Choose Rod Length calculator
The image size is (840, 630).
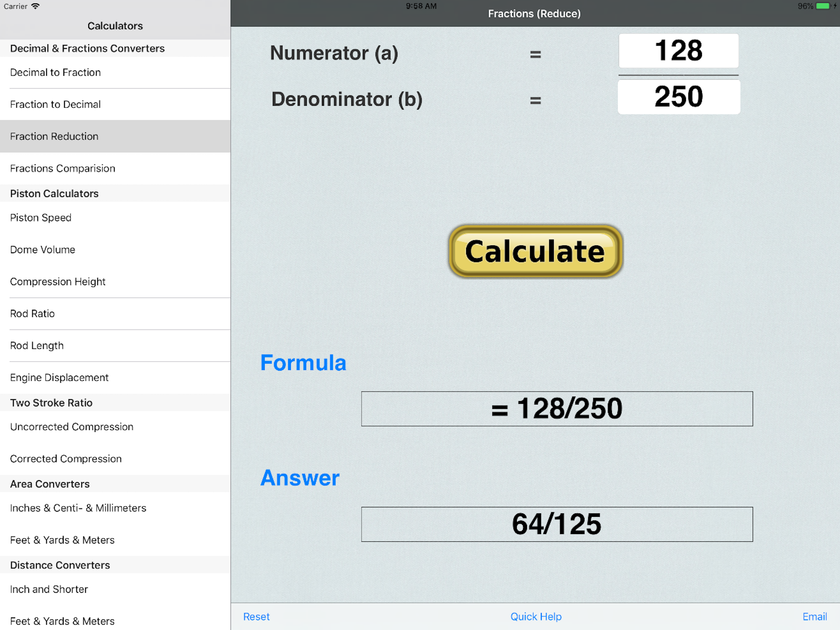click(37, 345)
